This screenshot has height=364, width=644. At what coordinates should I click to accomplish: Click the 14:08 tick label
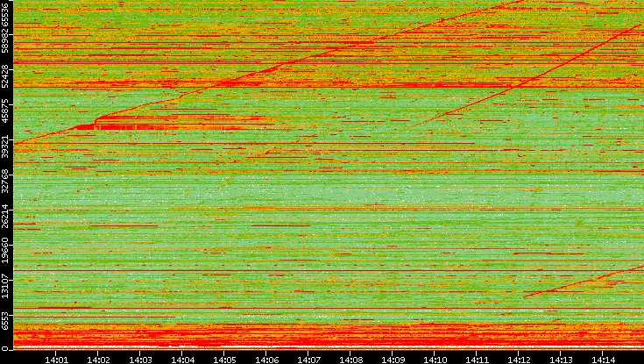coord(351,359)
